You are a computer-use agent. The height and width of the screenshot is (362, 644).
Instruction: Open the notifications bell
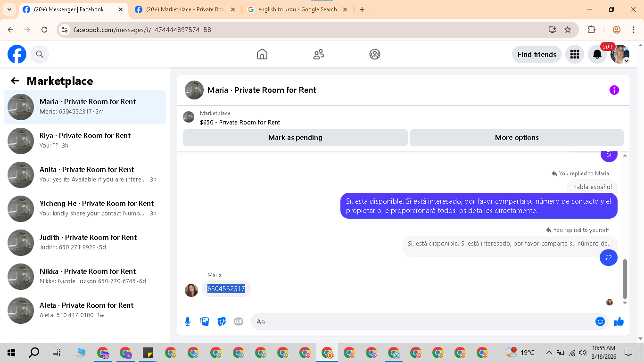click(x=597, y=54)
